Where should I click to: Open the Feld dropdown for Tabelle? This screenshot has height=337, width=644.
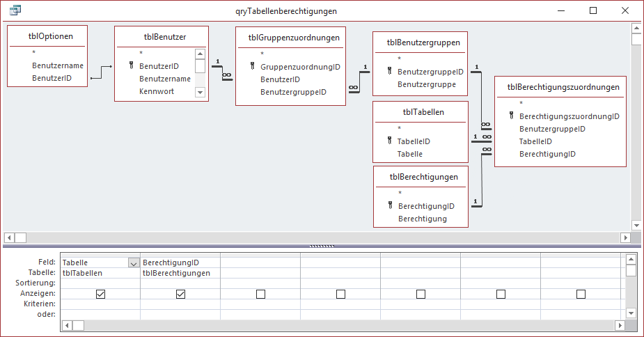coord(133,262)
